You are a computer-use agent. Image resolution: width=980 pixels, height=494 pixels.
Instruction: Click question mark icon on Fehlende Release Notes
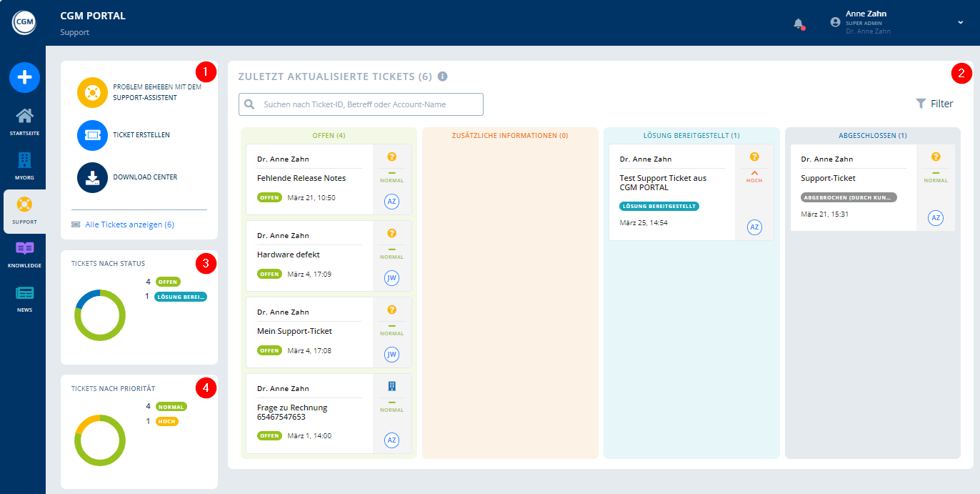391,157
